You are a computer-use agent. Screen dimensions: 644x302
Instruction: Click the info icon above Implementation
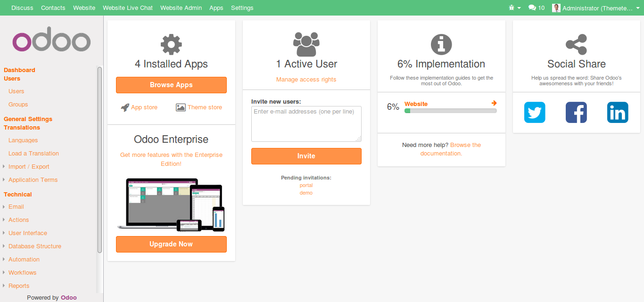coord(441,43)
